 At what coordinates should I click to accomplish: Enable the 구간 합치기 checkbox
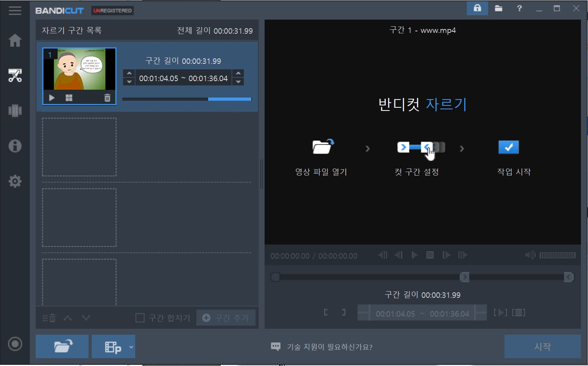click(140, 318)
